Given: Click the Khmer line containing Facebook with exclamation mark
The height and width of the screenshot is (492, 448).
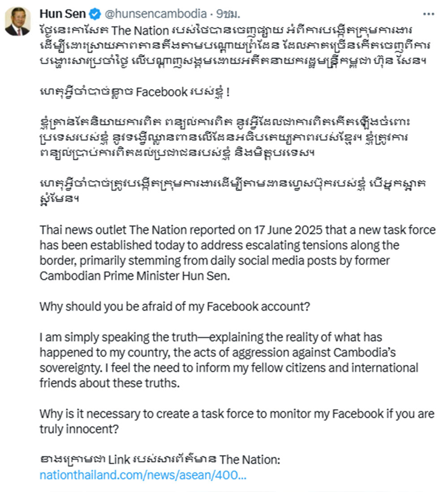Looking at the screenshot, I should pyautogui.click(x=134, y=92).
